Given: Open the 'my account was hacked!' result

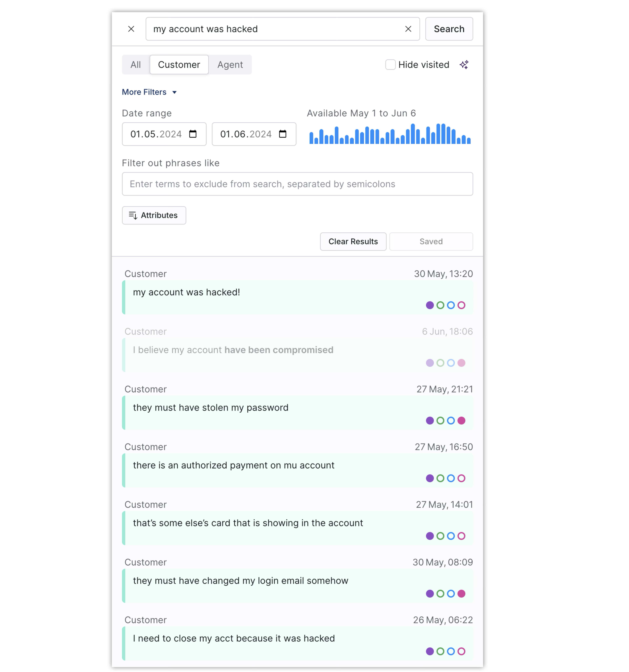Looking at the screenshot, I should [x=297, y=297].
